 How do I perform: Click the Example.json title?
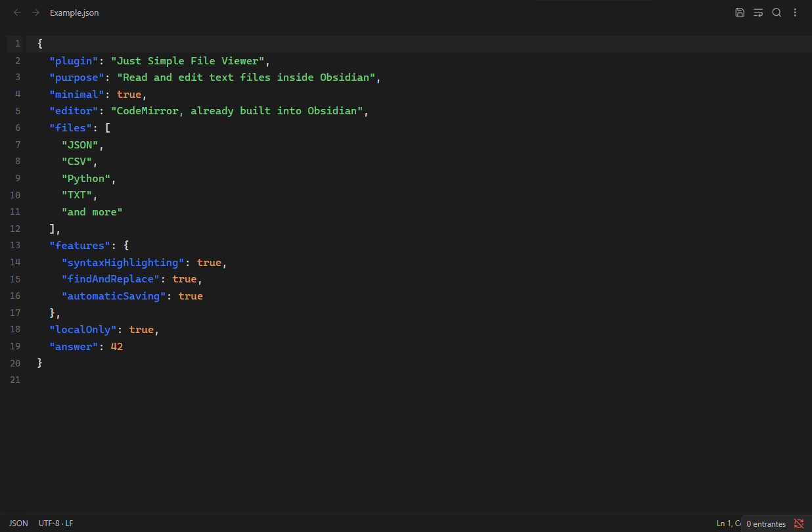click(x=74, y=12)
